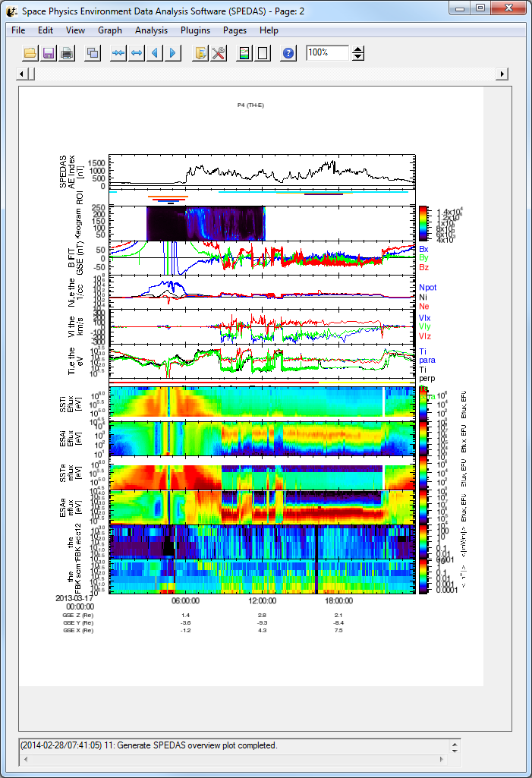Click the horizontal scrollbar right arrow

502,74
